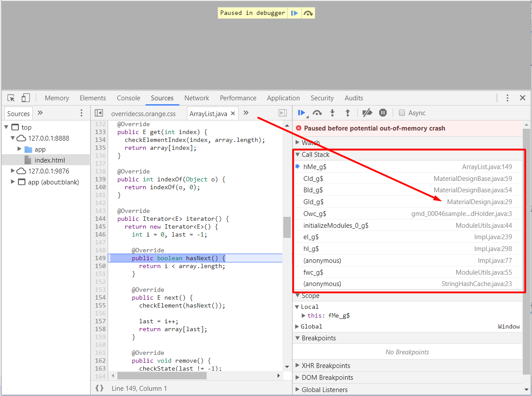
Task: Close the ArrayList.java editor tab
Action: (233, 113)
